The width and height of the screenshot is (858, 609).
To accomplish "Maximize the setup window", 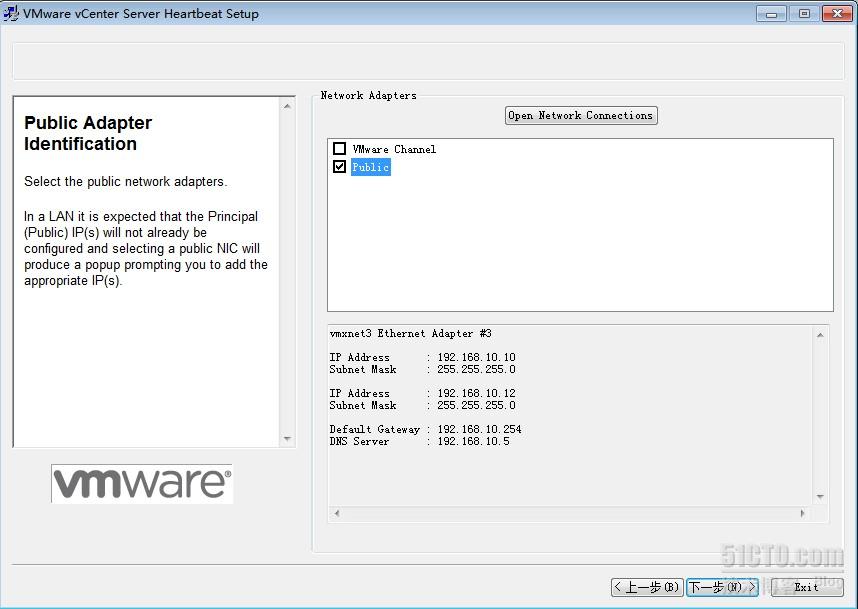I will (804, 14).
